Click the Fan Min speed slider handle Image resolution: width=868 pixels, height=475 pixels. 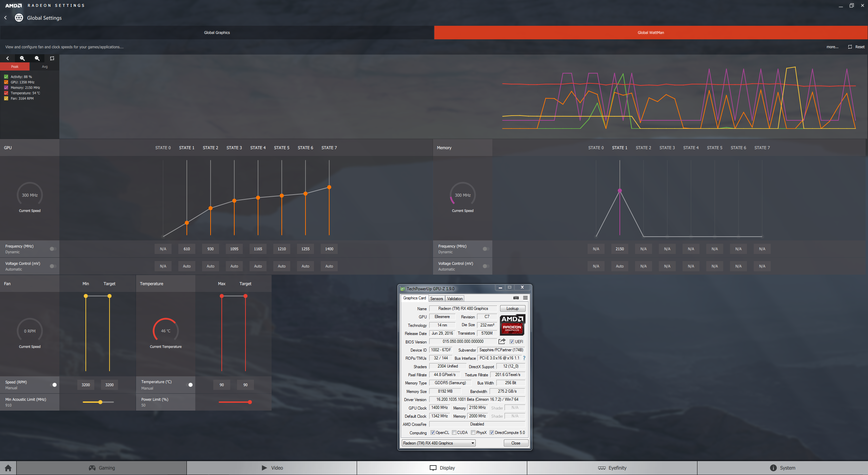tap(86, 296)
